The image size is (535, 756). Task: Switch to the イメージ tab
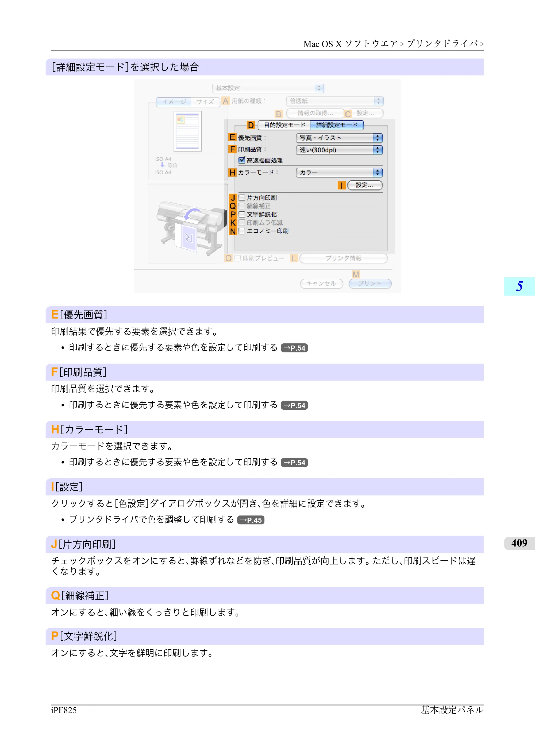[x=174, y=102]
